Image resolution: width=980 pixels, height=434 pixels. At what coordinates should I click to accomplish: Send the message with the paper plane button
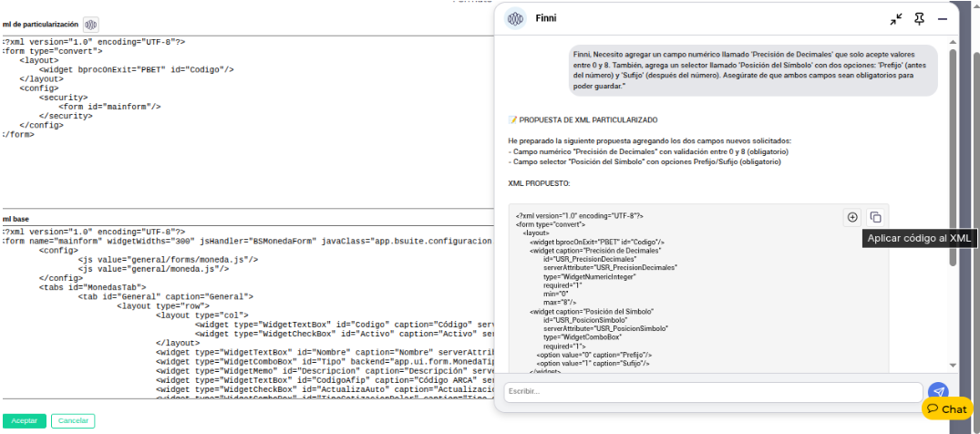pyautogui.click(x=937, y=392)
